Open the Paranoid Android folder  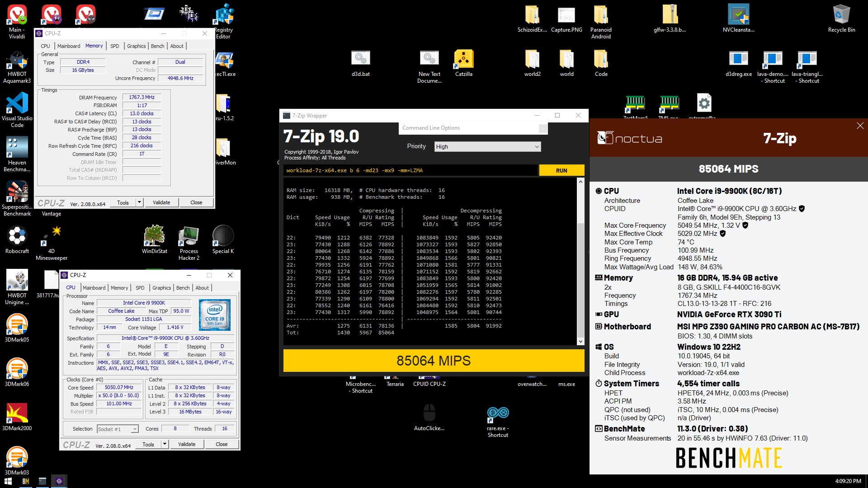tap(601, 22)
